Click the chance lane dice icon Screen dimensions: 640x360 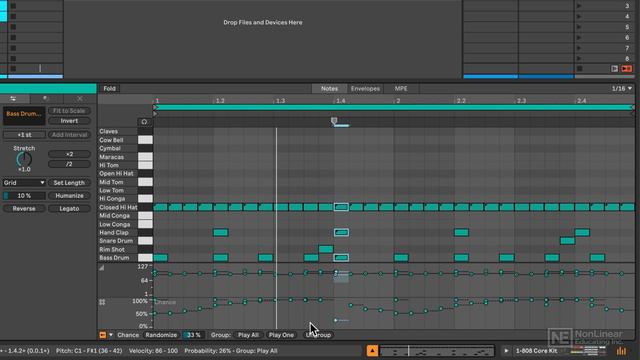point(102,302)
